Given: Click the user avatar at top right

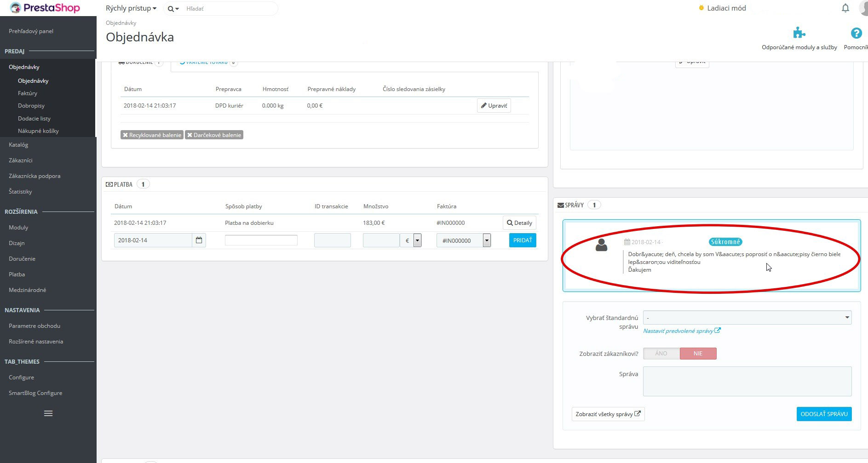Looking at the screenshot, I should 863,8.
